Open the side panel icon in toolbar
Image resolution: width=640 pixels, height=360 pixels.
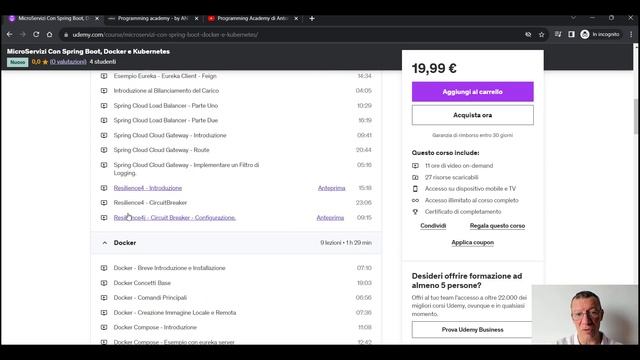coord(571,34)
